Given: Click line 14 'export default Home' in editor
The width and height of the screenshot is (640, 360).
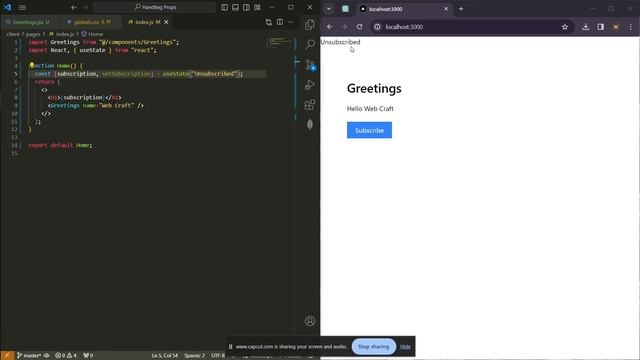Looking at the screenshot, I should click(x=60, y=145).
